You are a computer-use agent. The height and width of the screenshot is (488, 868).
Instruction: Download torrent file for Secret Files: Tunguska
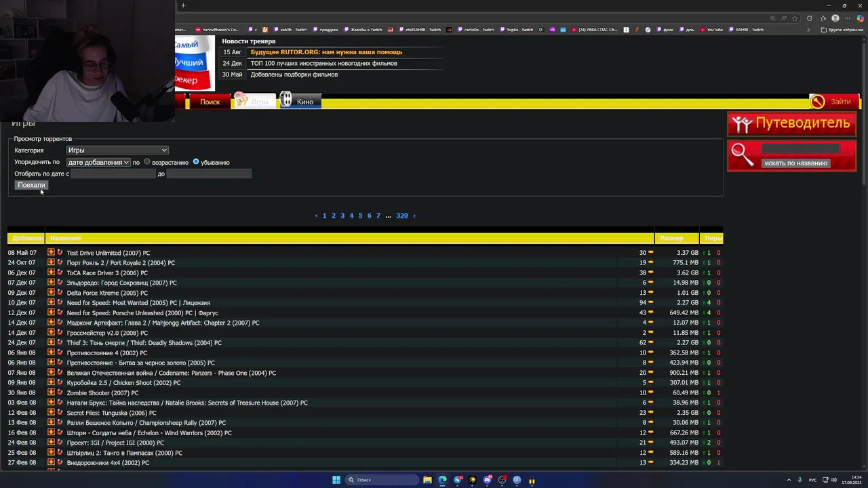point(51,412)
